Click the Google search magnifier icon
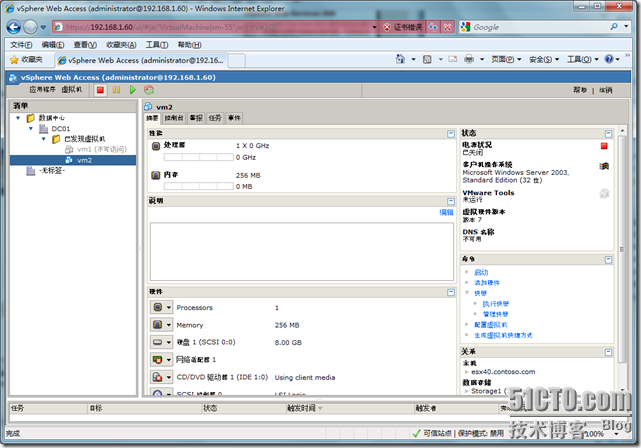 (x=614, y=27)
